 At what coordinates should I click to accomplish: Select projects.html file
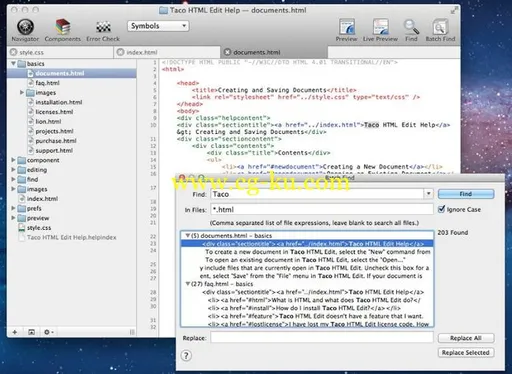coord(54,131)
